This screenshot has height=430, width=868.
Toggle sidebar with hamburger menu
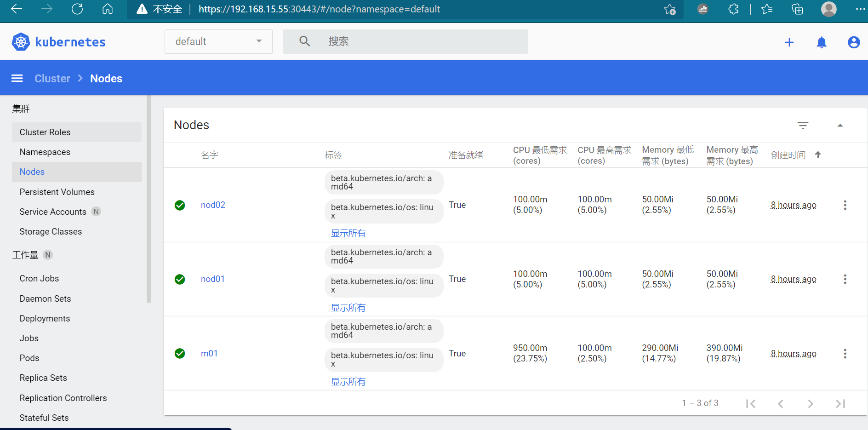click(x=17, y=78)
